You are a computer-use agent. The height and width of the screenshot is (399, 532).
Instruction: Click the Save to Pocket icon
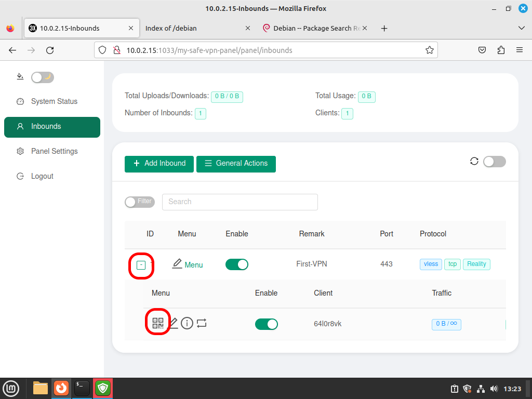pyautogui.click(x=482, y=50)
